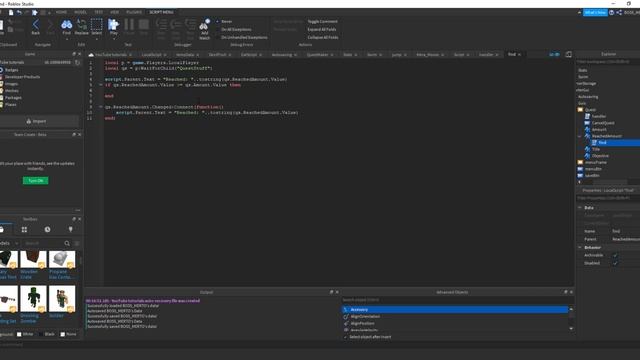The image size is (640, 360).
Task: Open the Toolbox Creations lightbulb tab
Action: pos(71,230)
